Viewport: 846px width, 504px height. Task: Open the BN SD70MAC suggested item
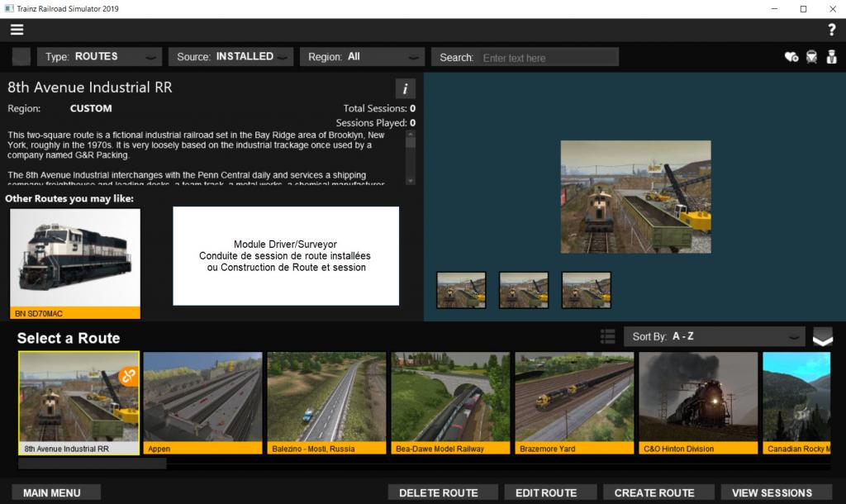point(75,264)
